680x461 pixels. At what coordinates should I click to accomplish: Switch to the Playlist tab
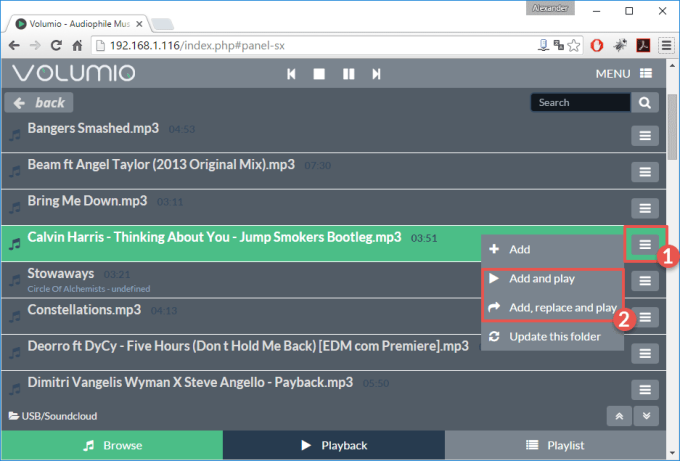(556, 445)
